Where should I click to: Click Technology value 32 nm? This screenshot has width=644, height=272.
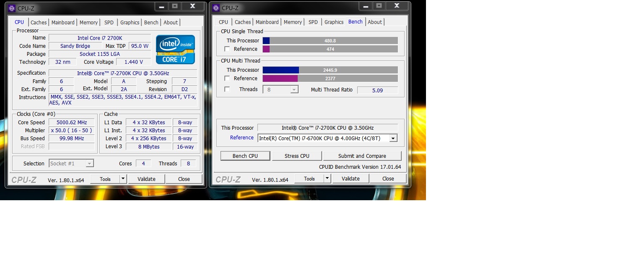(63, 62)
